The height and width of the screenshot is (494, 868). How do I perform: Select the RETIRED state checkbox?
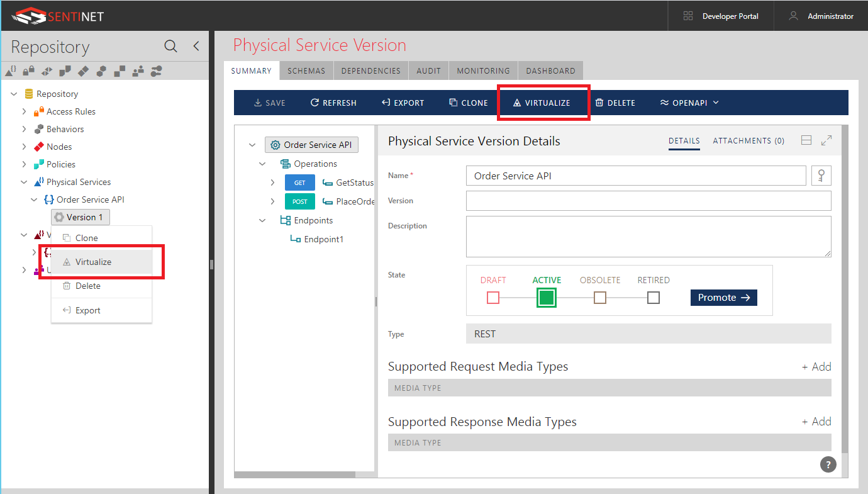point(653,297)
